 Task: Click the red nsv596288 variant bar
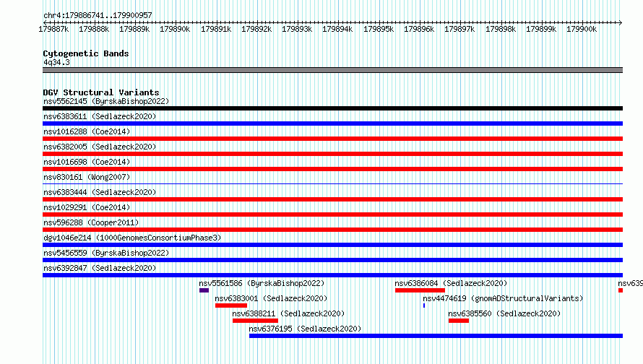click(332, 230)
